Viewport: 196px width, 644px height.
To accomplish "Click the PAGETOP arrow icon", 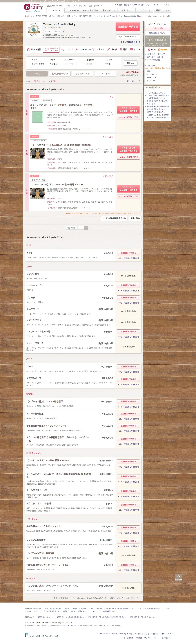I will click(x=179, y=577).
